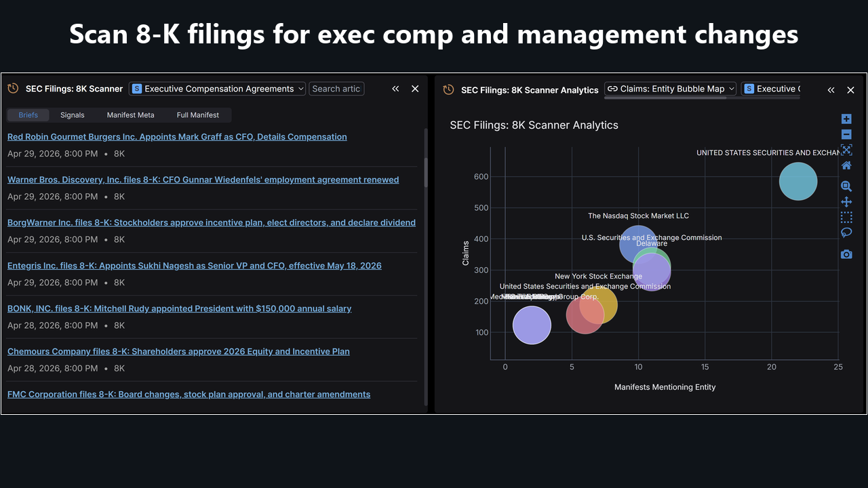Open the Chemours Company 8-K filing
The height and width of the screenshot is (488, 868).
178,351
